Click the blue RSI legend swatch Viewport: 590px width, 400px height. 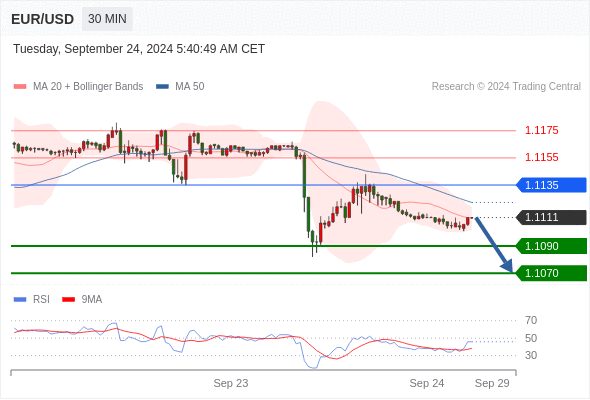(20, 300)
